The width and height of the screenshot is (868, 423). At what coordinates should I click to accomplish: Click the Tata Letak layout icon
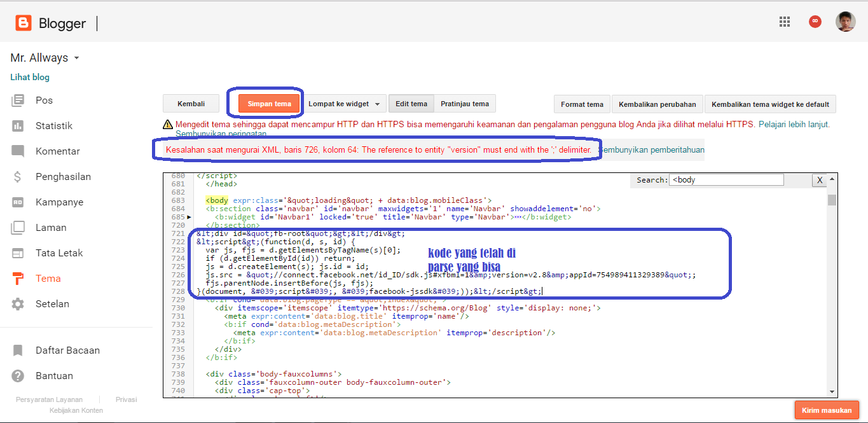pyautogui.click(x=18, y=253)
